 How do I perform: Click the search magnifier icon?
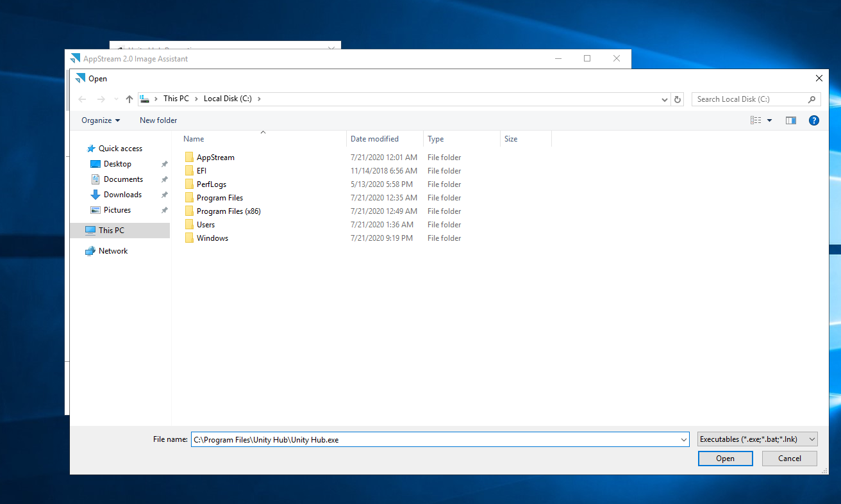pyautogui.click(x=812, y=99)
